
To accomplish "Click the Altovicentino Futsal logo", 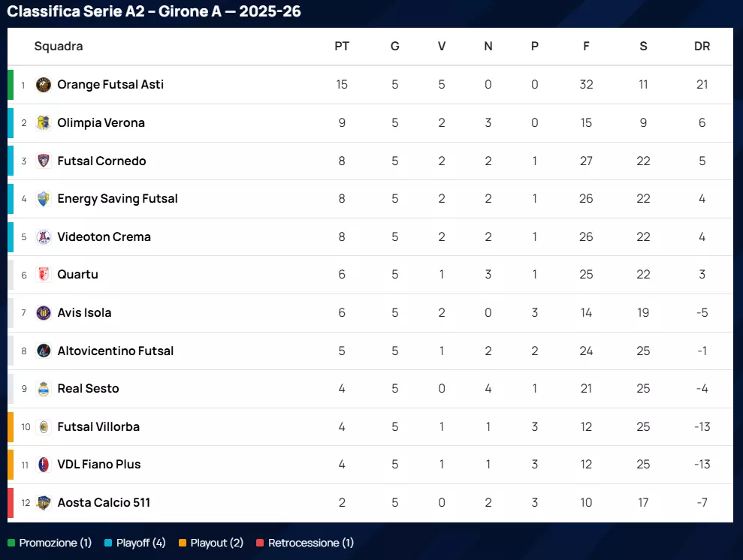I will click(44, 351).
